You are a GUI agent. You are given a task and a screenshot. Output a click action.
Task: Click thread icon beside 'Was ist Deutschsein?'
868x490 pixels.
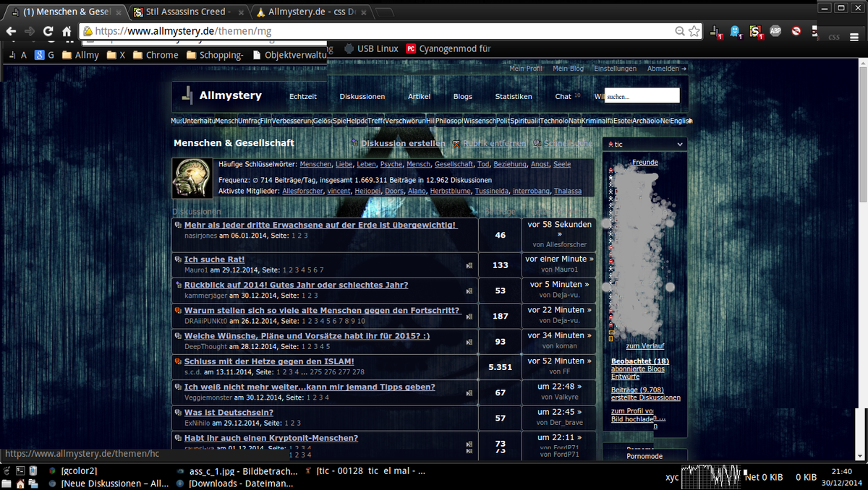pos(178,412)
